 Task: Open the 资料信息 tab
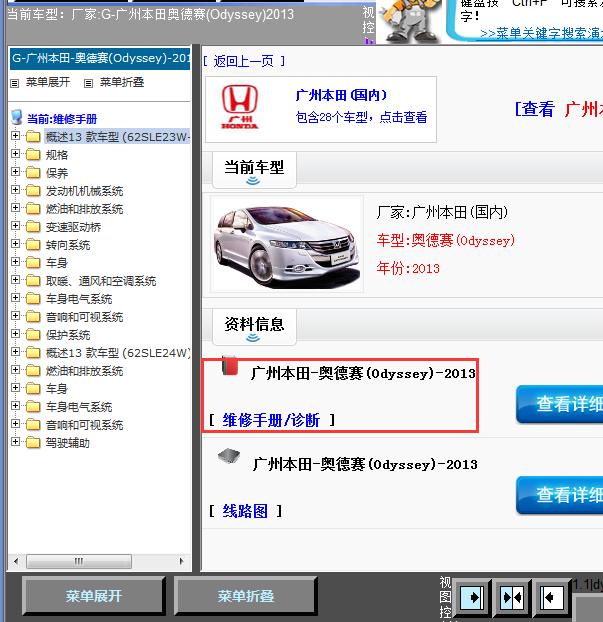(254, 326)
